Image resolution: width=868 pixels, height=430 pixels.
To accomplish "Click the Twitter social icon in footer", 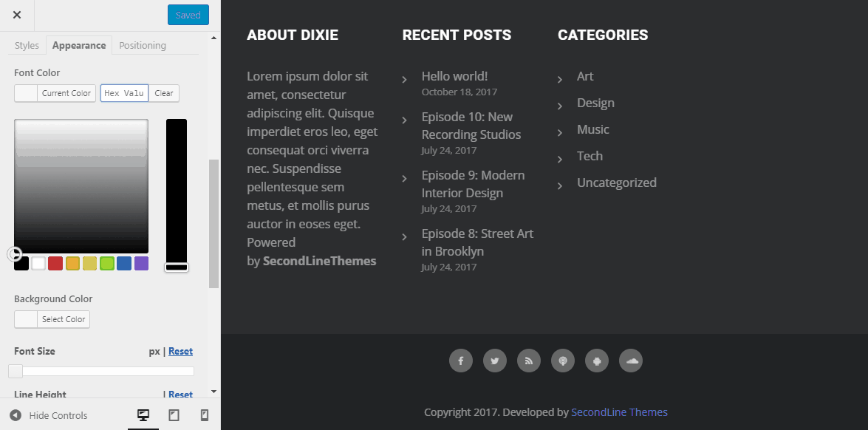I will coord(495,361).
